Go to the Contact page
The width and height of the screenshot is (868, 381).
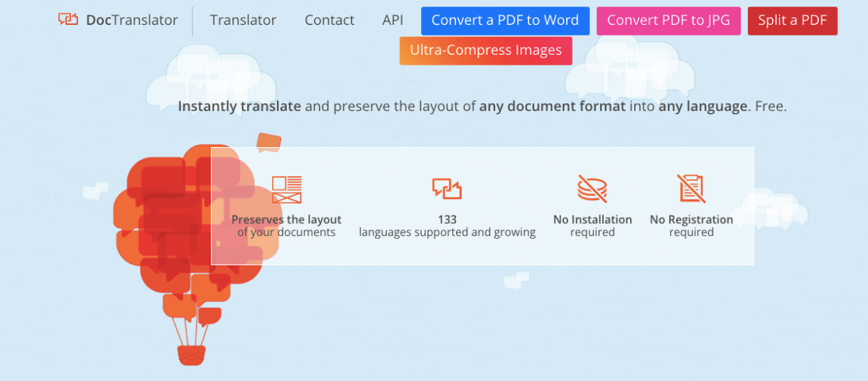click(330, 20)
